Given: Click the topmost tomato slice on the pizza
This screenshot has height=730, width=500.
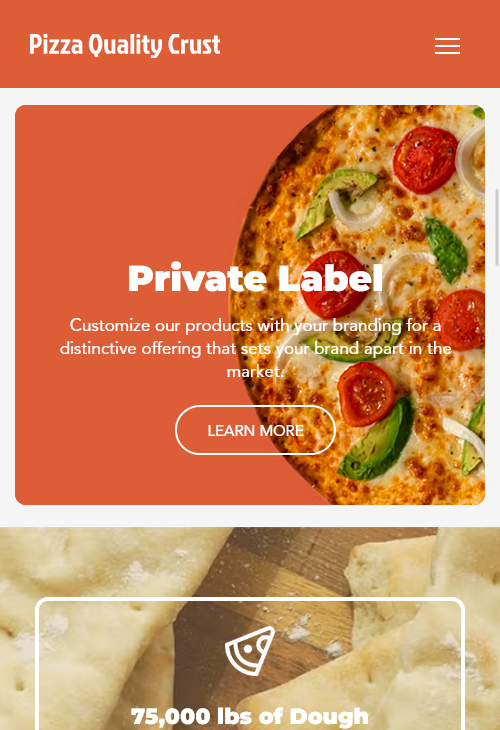Looking at the screenshot, I should tap(425, 159).
